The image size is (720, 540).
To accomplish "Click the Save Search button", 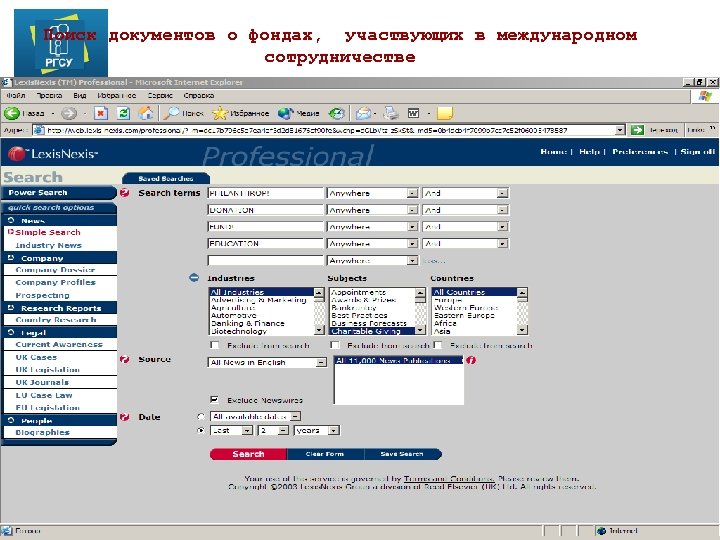I will 402,454.
